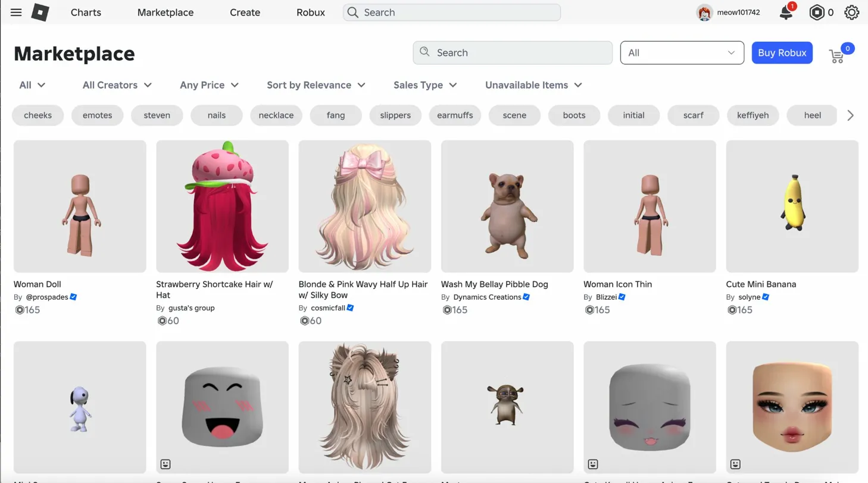Screen dimensions: 868x483
Task: Click into the Marketplace search field
Action: [x=512, y=53]
